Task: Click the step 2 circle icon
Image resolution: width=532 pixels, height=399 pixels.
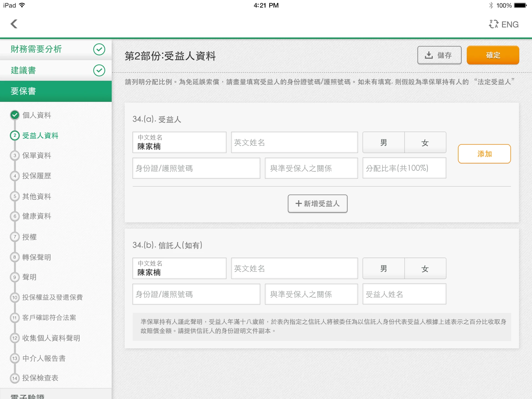Action: point(15,135)
